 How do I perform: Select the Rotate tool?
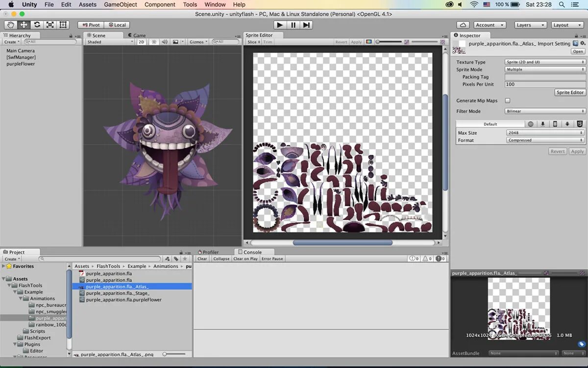click(37, 25)
